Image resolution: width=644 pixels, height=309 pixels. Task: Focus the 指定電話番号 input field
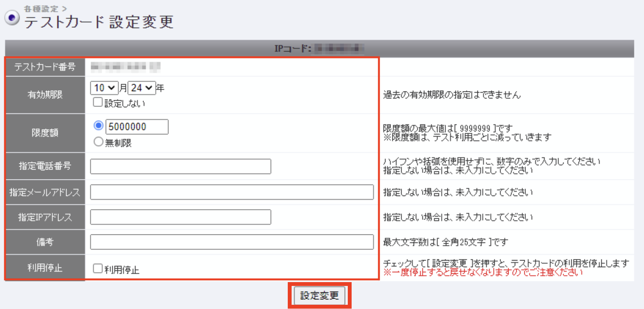[x=180, y=166]
